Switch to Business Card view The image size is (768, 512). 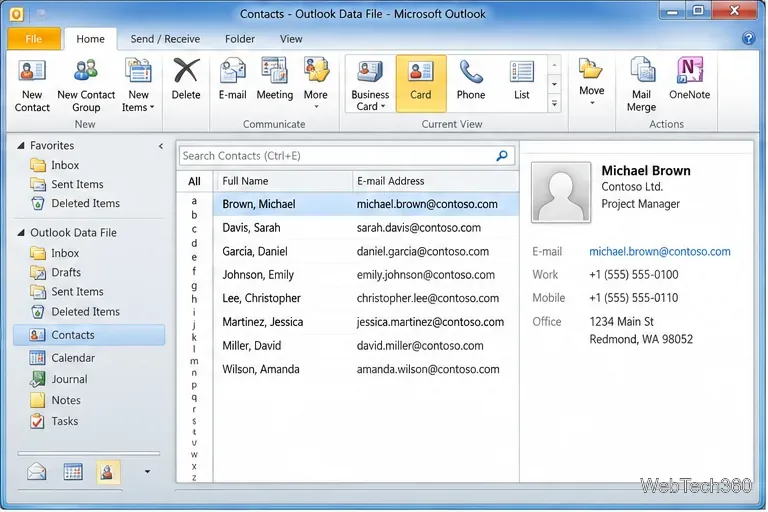(x=370, y=84)
